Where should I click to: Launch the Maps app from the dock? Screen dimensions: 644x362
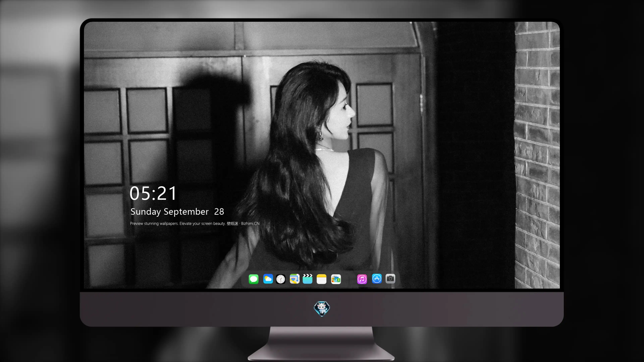click(x=294, y=279)
